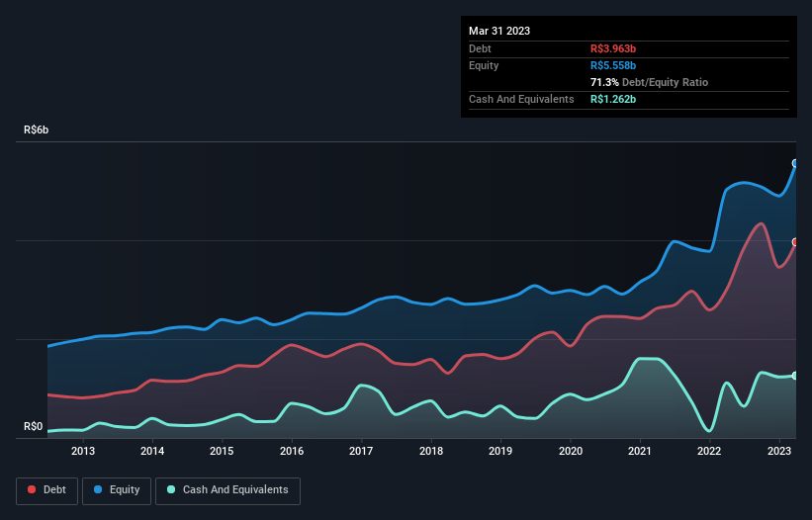Screen dimensions: 812x520
Task: Click the teal Cash endpoint marker on the chart
Action: tap(795, 376)
